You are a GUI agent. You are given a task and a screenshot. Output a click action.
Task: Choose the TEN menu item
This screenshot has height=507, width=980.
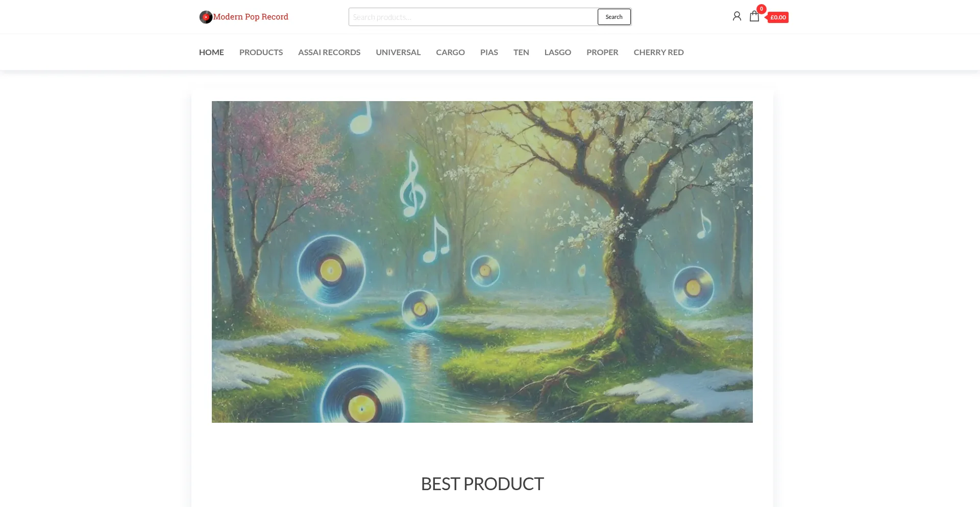521,52
